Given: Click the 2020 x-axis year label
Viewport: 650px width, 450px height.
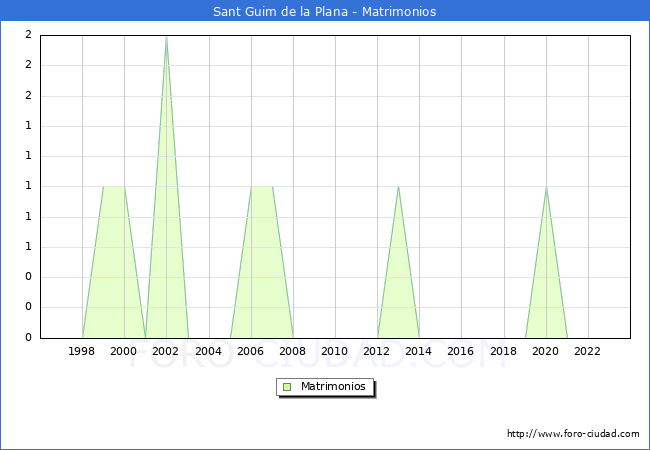Looking at the screenshot, I should [x=546, y=351].
